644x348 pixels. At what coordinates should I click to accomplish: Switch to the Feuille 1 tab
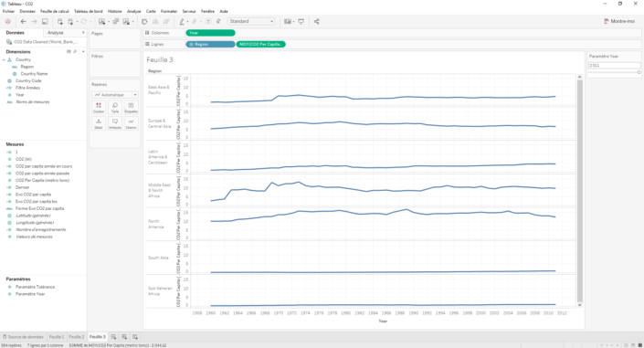click(x=57, y=337)
